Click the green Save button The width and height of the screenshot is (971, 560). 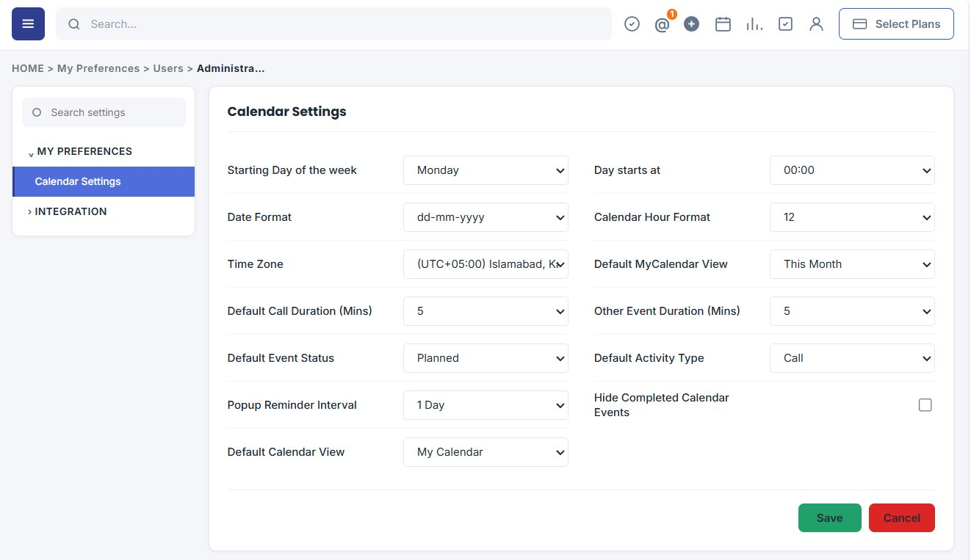point(830,517)
